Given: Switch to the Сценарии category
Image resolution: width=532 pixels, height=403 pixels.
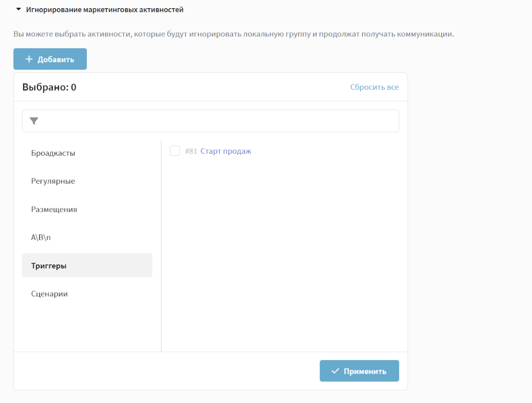Looking at the screenshot, I should 50,294.
